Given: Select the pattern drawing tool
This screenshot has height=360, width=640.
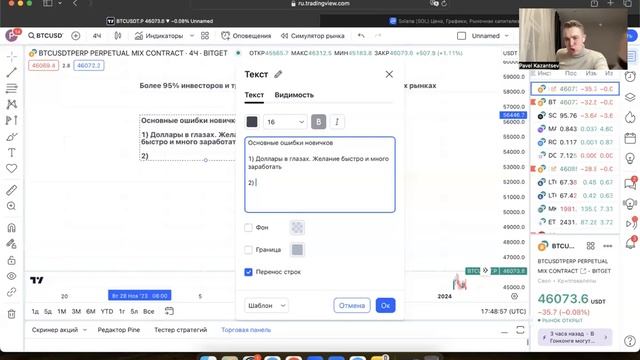Looking at the screenshot, I should click(x=11, y=104).
